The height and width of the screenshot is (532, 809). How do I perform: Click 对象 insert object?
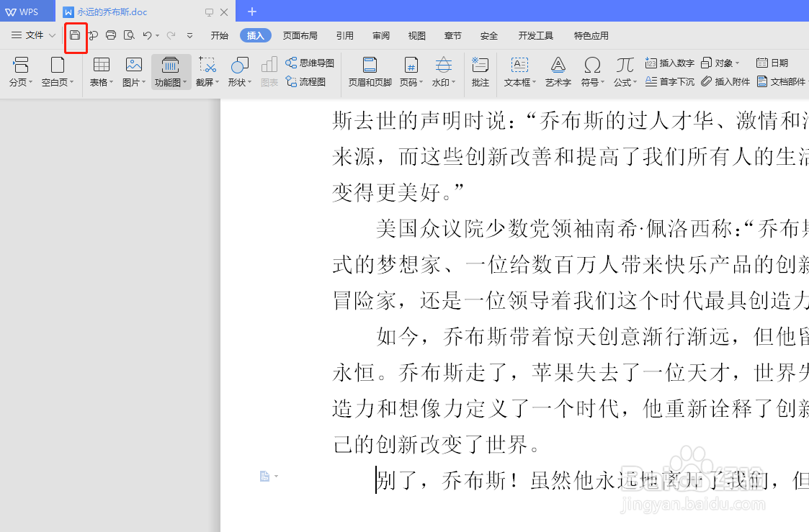(720, 63)
